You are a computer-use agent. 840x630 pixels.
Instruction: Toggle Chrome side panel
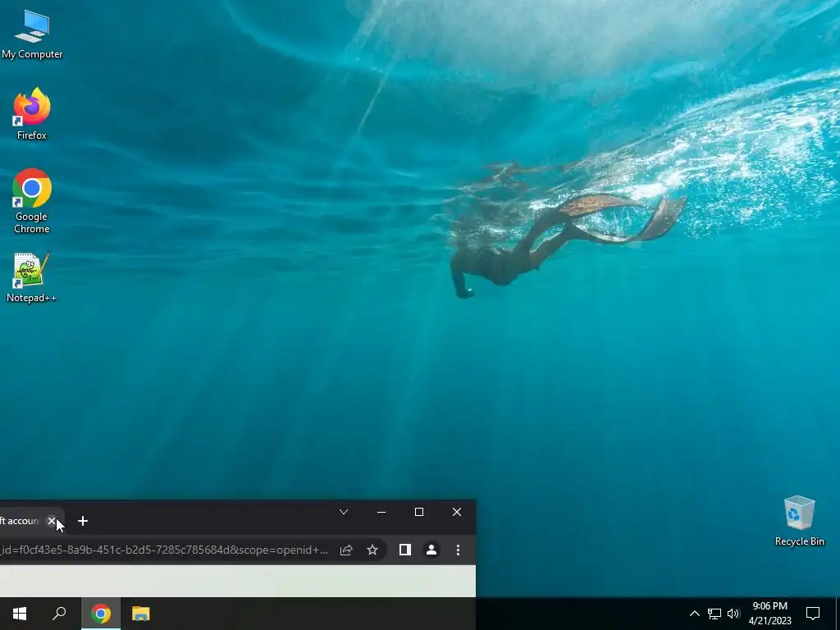pos(405,550)
